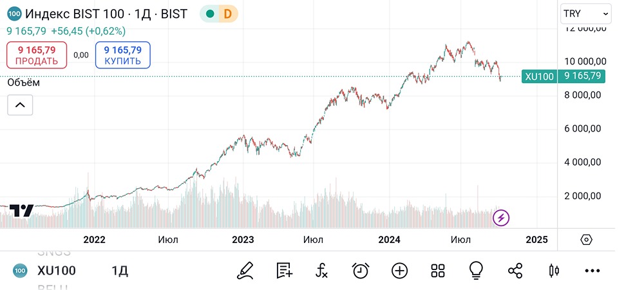Open the indicators fx icon
Image resolution: width=644 pixels, height=290 pixels.
coord(322,271)
